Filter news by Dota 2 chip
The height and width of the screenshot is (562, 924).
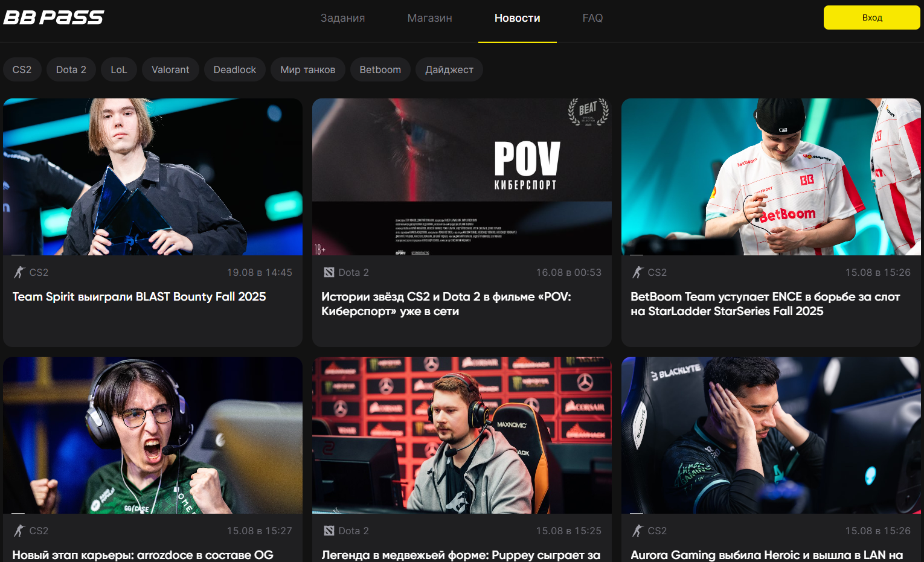71,69
